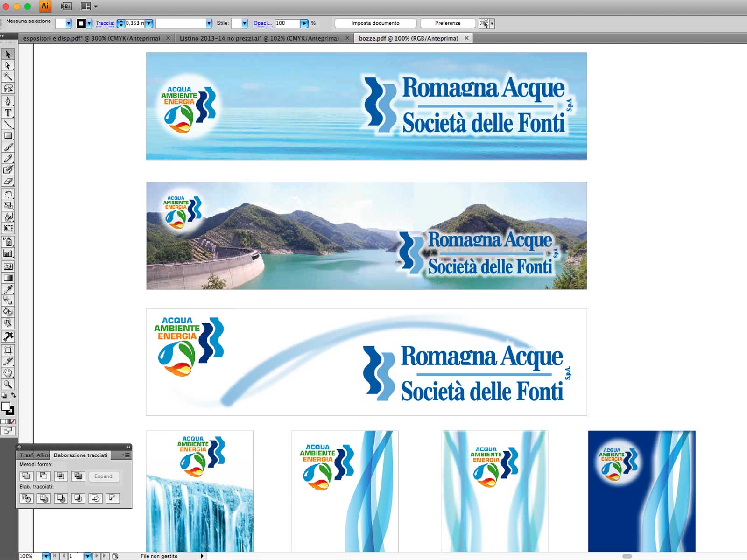Select the Gradient tool
Screen dimensions: 747x560
[x=8, y=278]
